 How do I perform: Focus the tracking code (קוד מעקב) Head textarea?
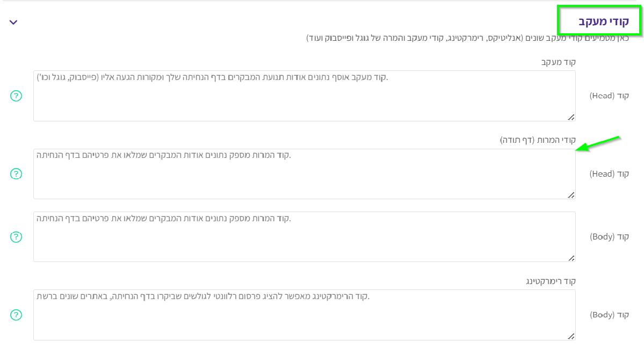pyautogui.click(x=304, y=96)
